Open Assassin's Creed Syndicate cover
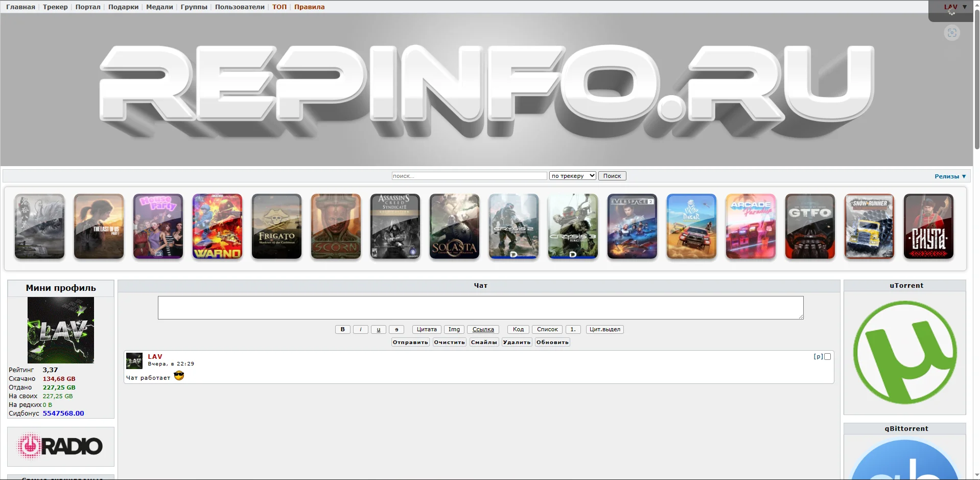Image resolution: width=980 pixels, height=480 pixels. (x=395, y=226)
